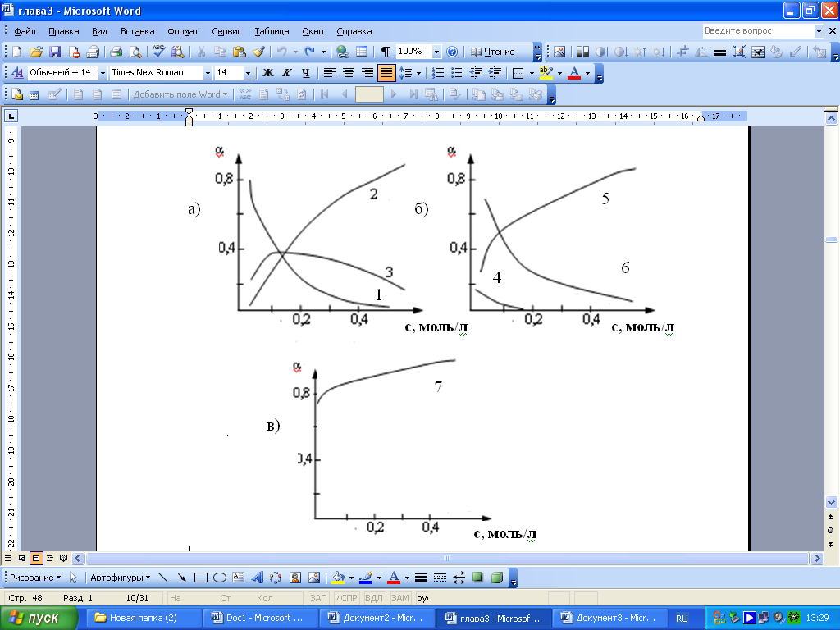Open the Вставка menu
Screen dimensions: 840x630
click(x=137, y=31)
